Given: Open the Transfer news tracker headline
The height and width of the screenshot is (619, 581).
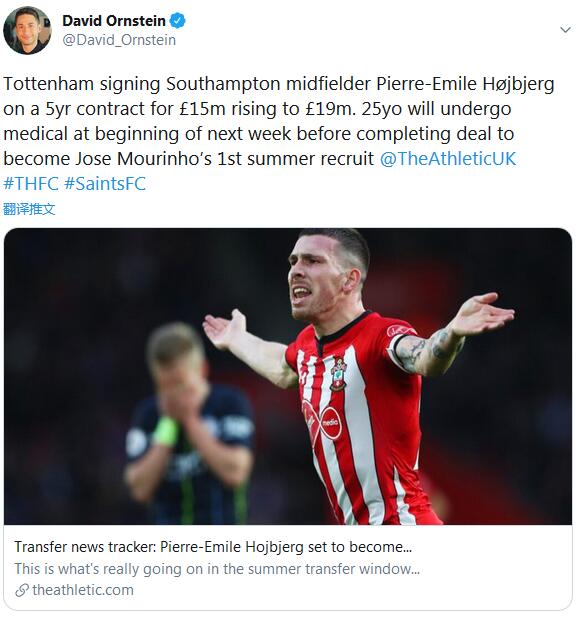Looking at the screenshot, I should (213, 547).
